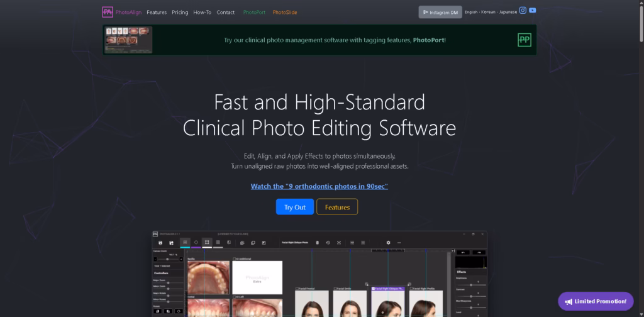Click the save icon in app preview toolbar
This screenshot has height=317, width=644.
[160, 243]
